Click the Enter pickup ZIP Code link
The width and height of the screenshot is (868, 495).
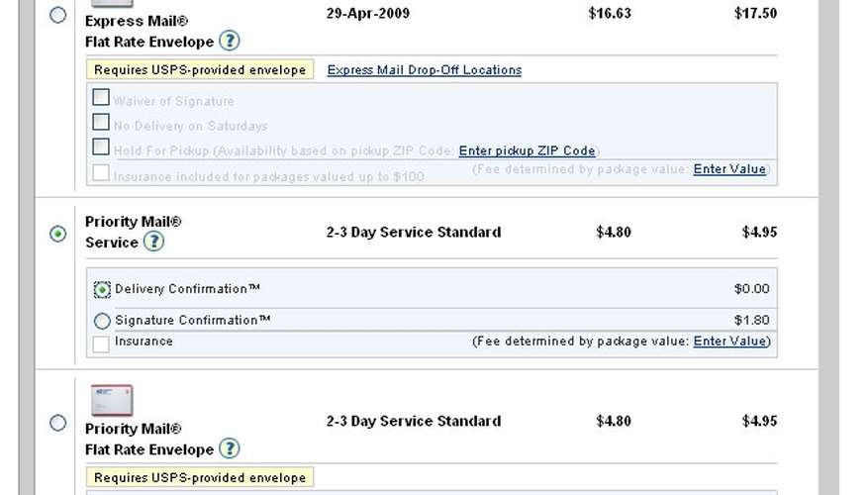(527, 150)
